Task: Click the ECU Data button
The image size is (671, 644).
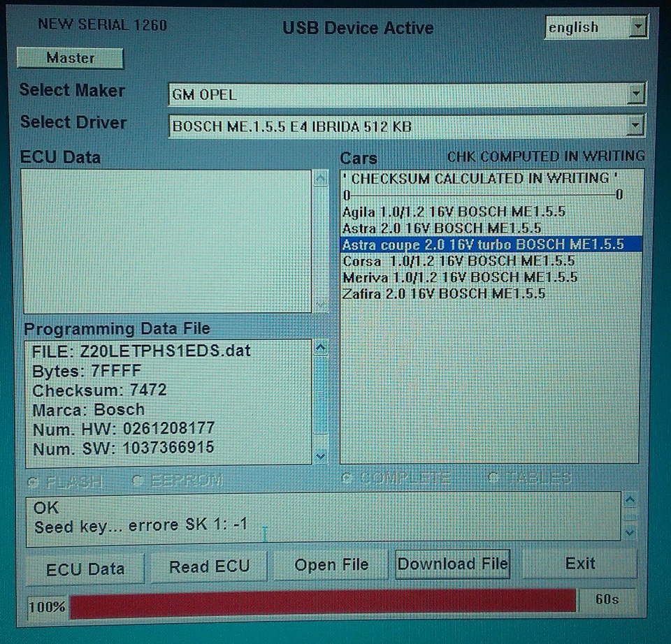Action: tap(85, 569)
